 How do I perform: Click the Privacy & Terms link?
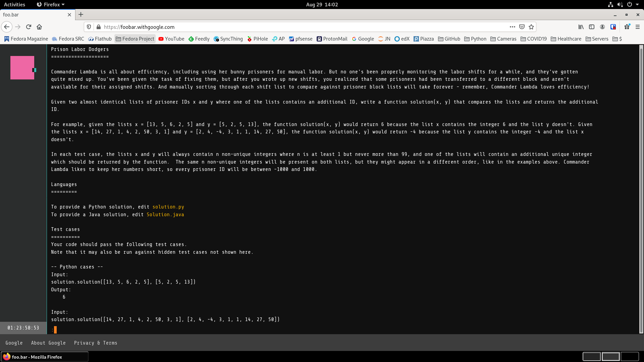tap(95, 343)
